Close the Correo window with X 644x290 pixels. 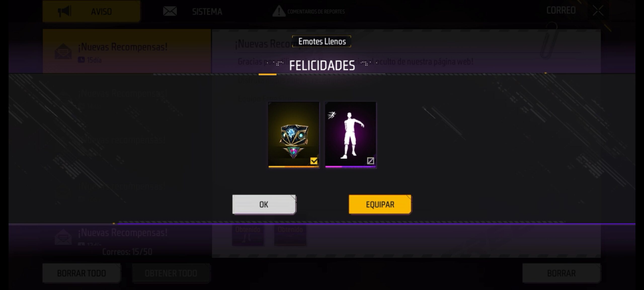click(598, 11)
